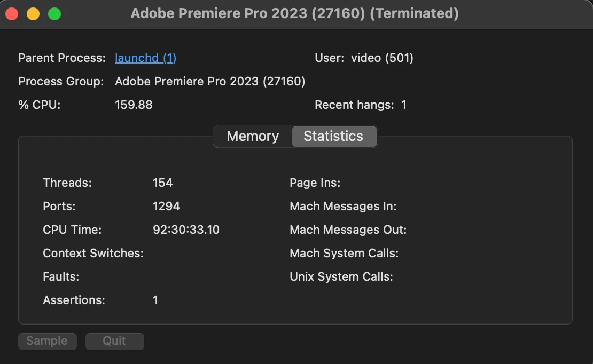Click the CPU Time value 92:30:33.10
Screen dimensions: 593x364
[x=186, y=230]
